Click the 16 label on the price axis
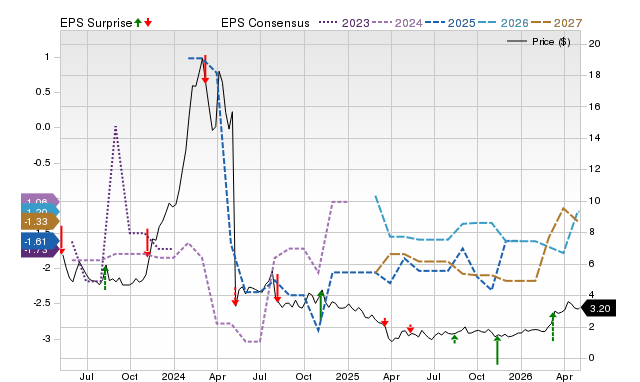This screenshot has width=640, height=382. pos(594,107)
